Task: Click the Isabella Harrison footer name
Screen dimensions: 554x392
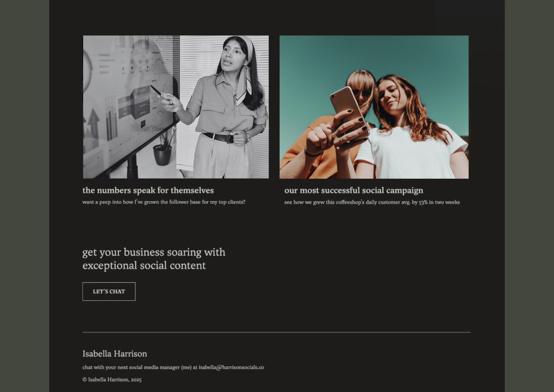Action: [x=115, y=354]
